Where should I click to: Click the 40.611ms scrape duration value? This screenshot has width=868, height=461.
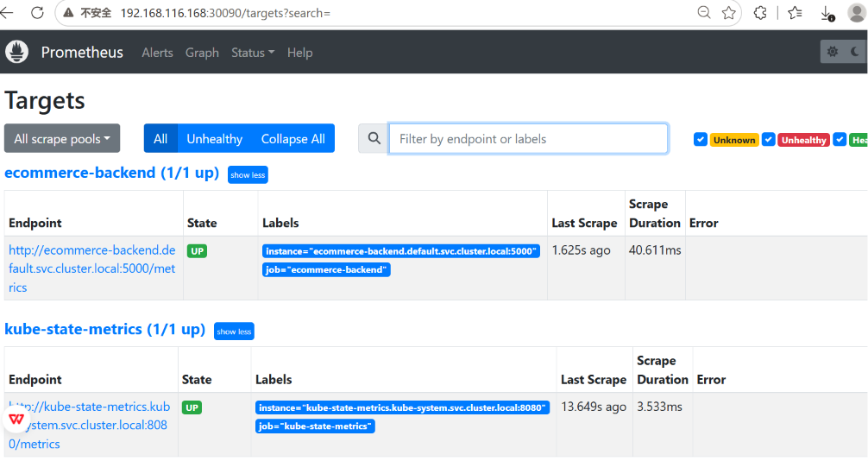[x=655, y=250]
